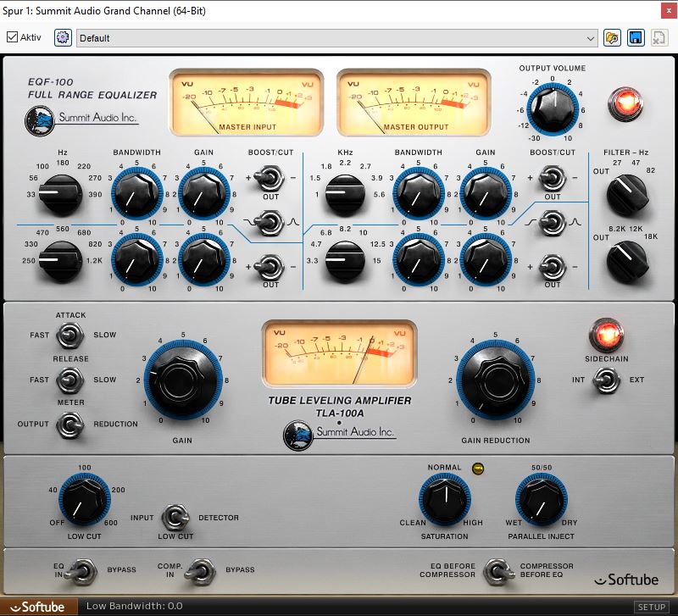
Task: Click the Gain Reduction knob
Action: coord(496,380)
